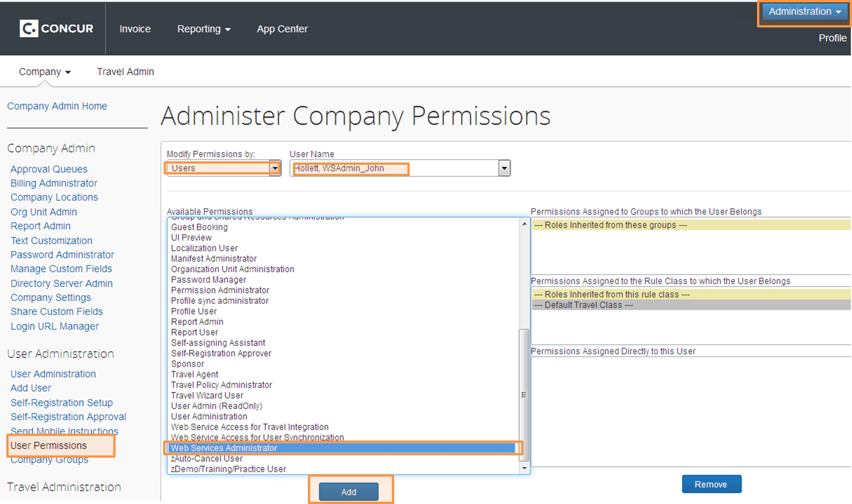Click the User Name input field
Viewport: 852px width, 504px height.
pyautogui.click(x=395, y=168)
